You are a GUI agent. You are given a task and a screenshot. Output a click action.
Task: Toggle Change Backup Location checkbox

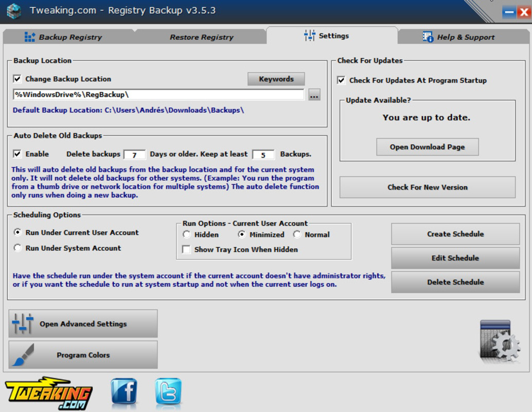click(x=17, y=79)
